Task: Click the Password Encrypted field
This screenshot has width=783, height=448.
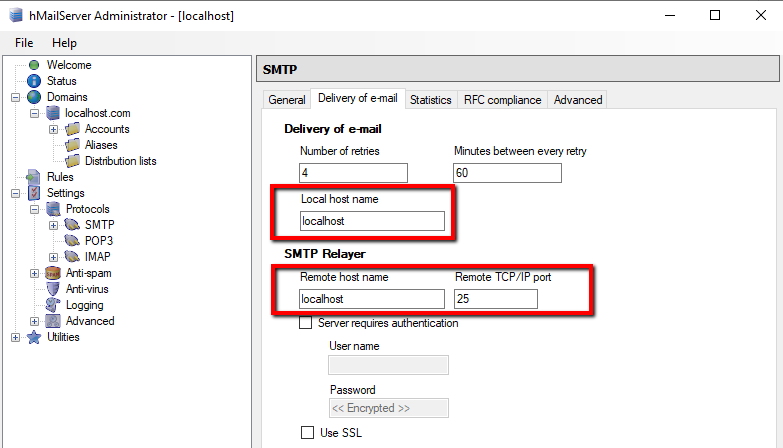Action: (x=389, y=408)
